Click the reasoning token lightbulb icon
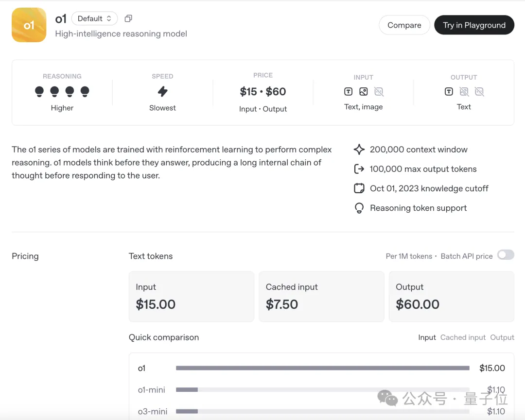 [359, 208]
